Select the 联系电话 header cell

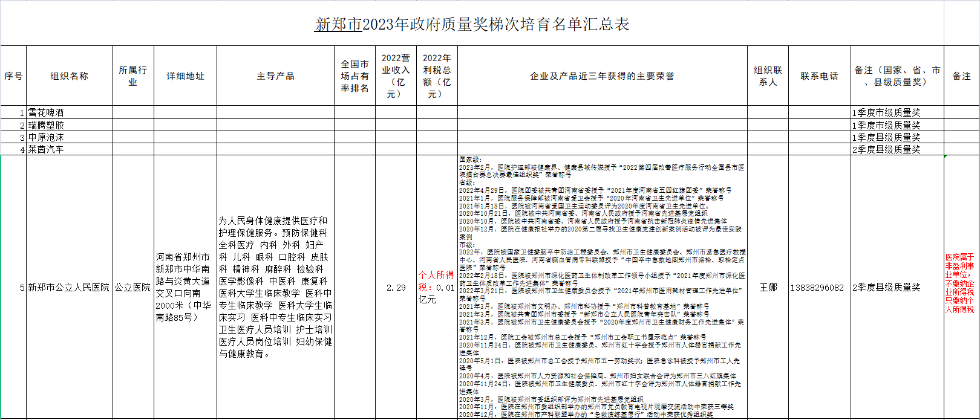click(x=819, y=76)
